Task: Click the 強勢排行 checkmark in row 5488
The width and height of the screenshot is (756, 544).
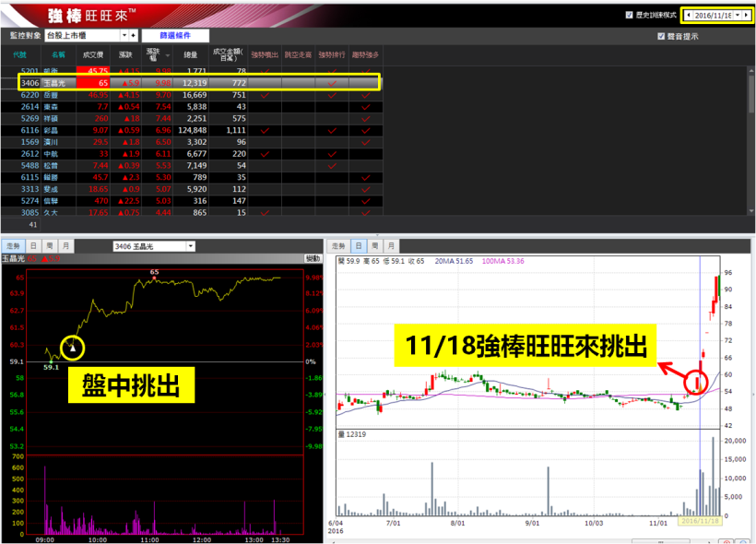Action: [x=332, y=165]
